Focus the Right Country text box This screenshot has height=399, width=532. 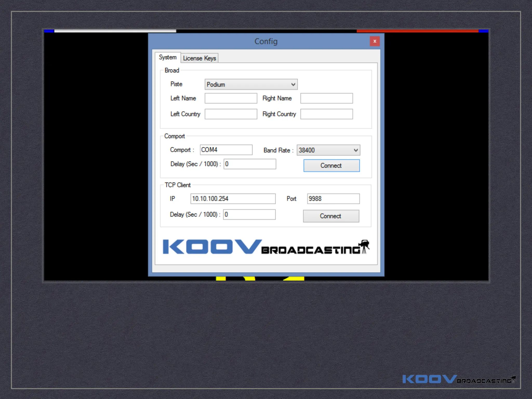327,114
